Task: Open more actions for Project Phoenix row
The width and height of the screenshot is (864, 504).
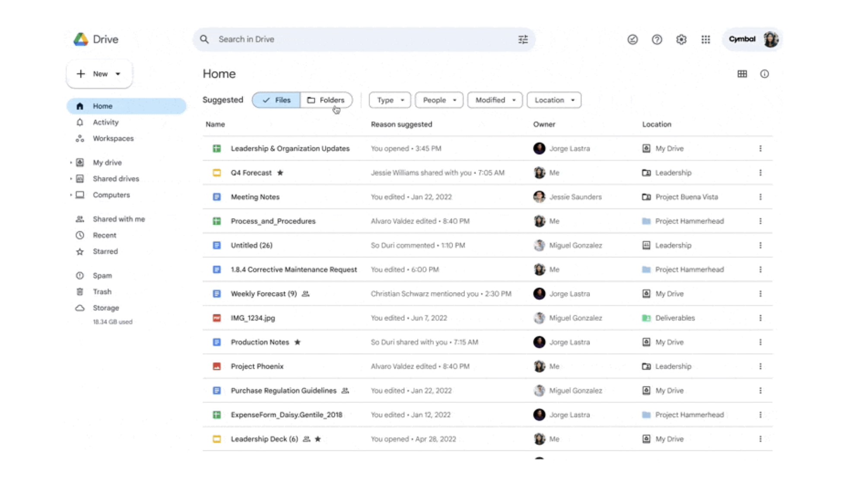Action: (761, 366)
